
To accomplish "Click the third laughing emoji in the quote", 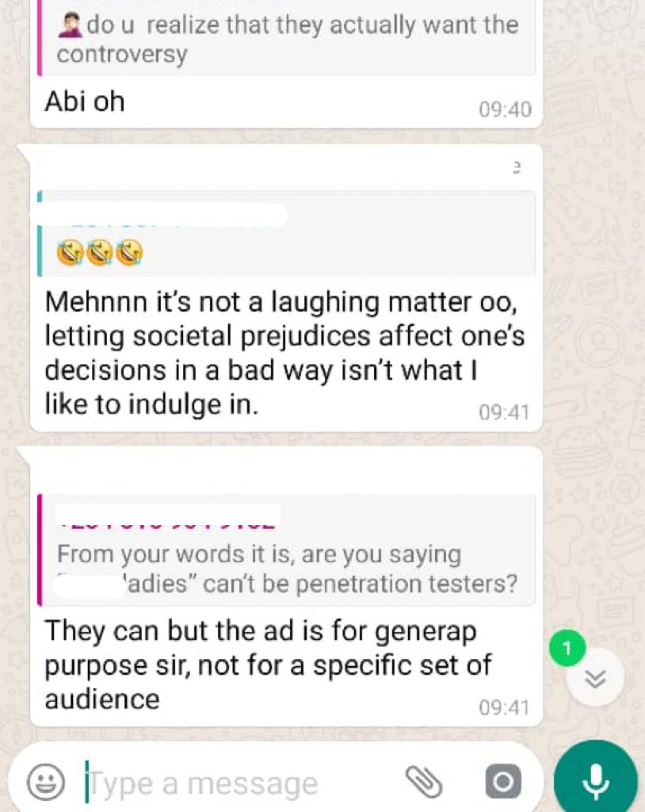I will 128,254.
